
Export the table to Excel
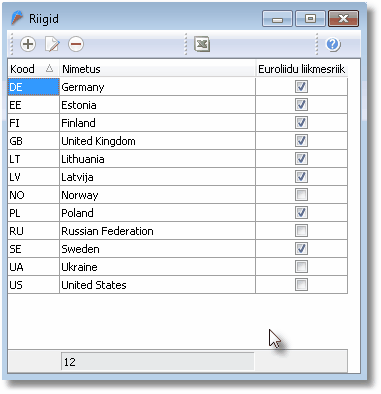point(202,44)
